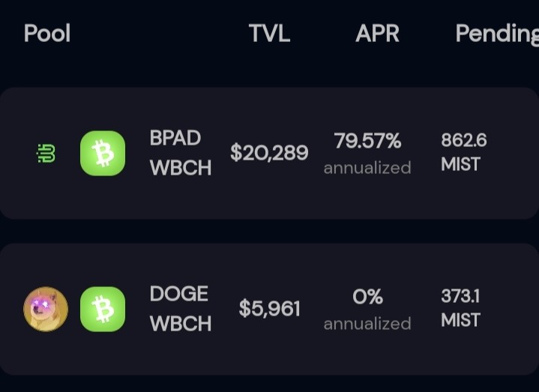Sort by Pending rewards column header
Image resolution: width=539 pixels, height=392 pixels.
pyautogui.click(x=497, y=34)
